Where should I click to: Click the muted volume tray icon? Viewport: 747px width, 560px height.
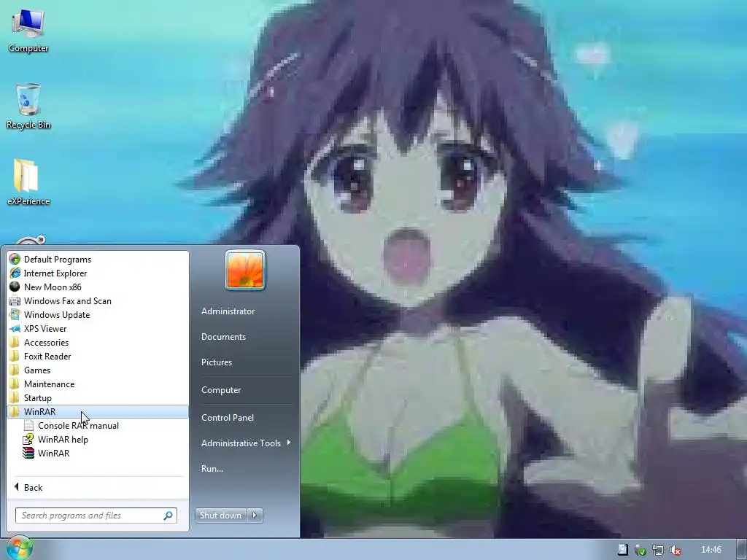[675, 550]
